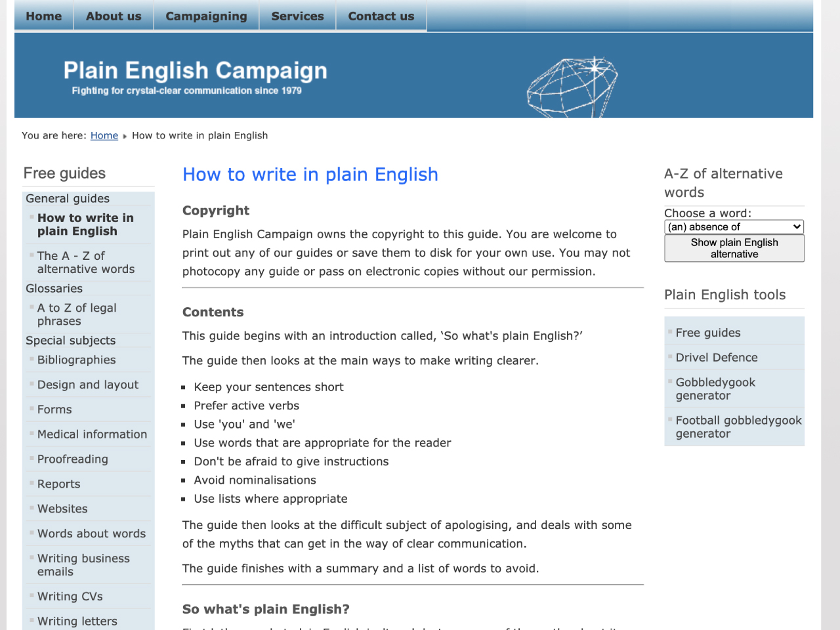Screen dimensions: 840x630
Task: Open the Words about words guide
Action: coord(91,534)
